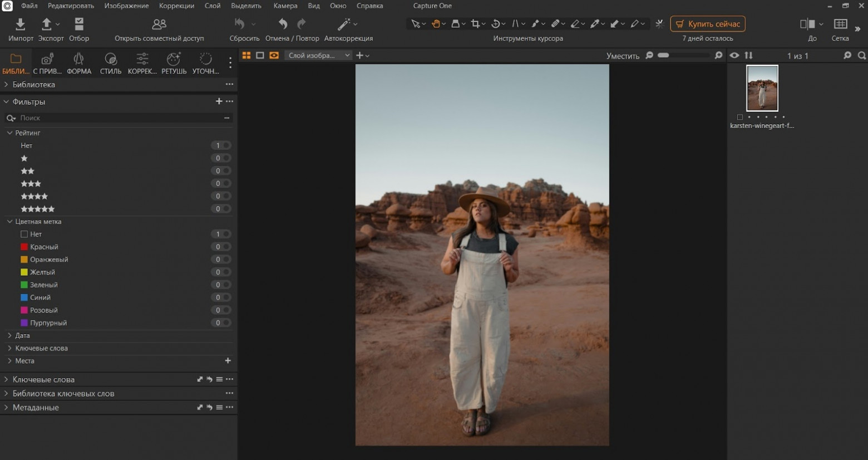The height and width of the screenshot is (460, 868).
Task: Pick the Healing brush tool
Action: click(556, 23)
